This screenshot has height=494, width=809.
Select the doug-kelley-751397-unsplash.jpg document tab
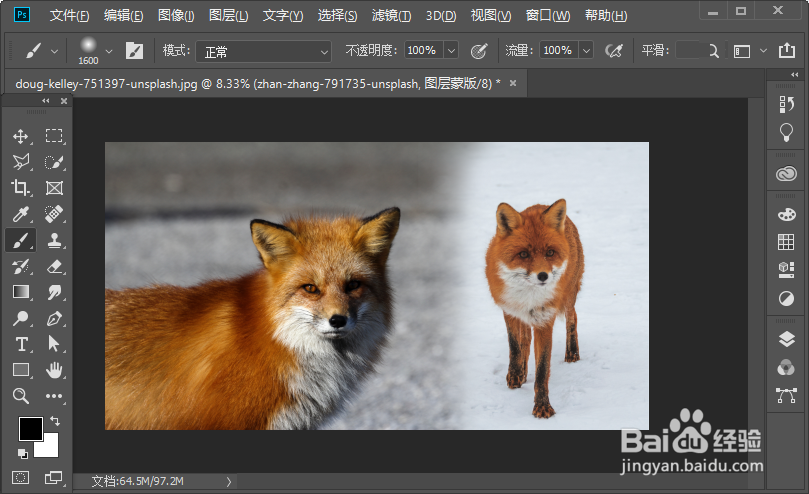258,83
